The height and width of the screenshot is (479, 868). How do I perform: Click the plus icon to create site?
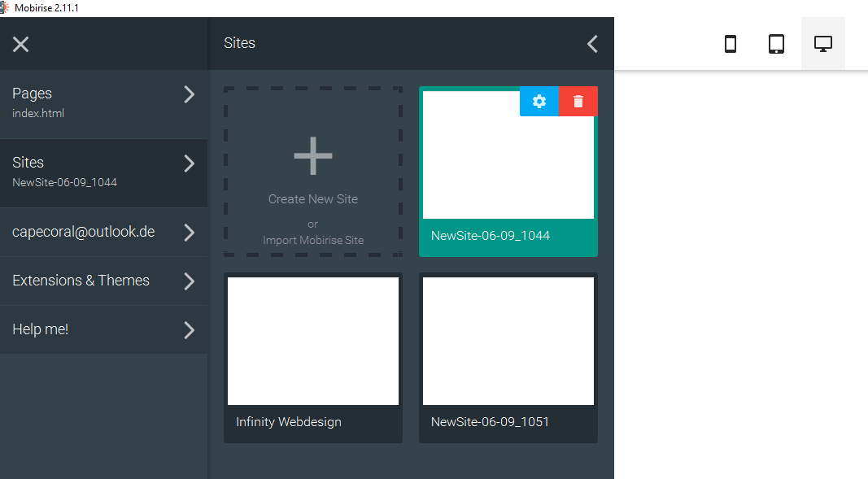click(312, 156)
